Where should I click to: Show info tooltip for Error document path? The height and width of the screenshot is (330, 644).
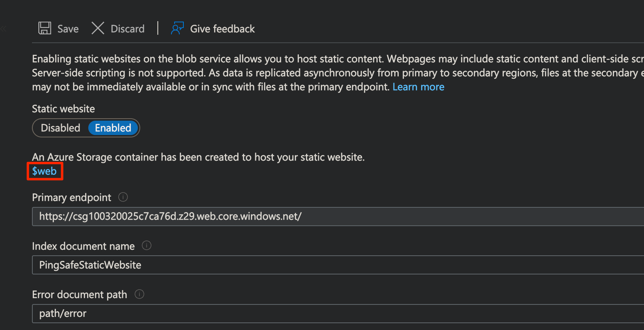[139, 294]
